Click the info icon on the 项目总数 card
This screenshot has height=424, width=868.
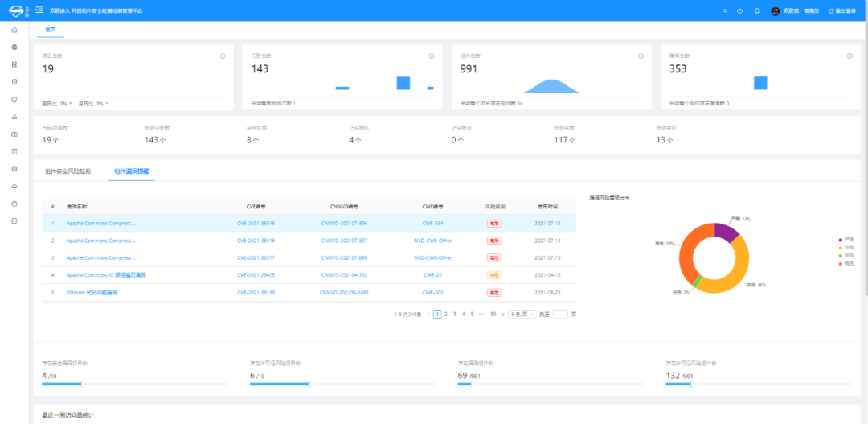pyautogui.click(x=223, y=56)
